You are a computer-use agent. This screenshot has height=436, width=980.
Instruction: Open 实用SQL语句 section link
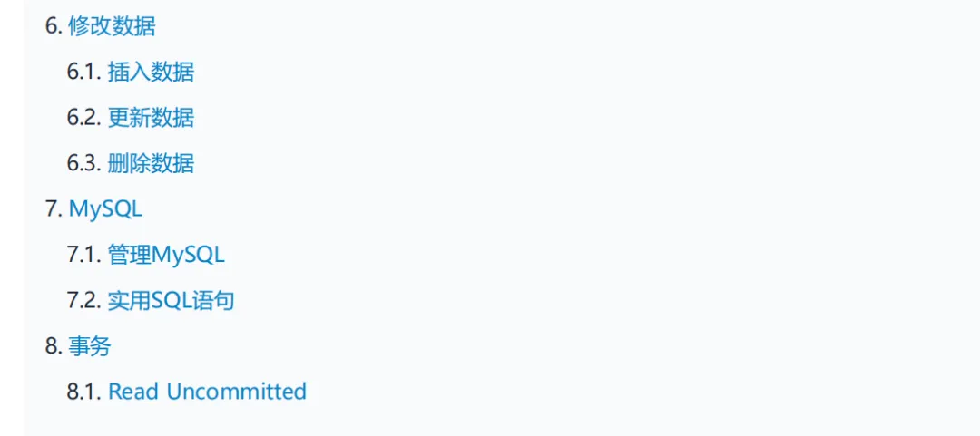coord(171,301)
